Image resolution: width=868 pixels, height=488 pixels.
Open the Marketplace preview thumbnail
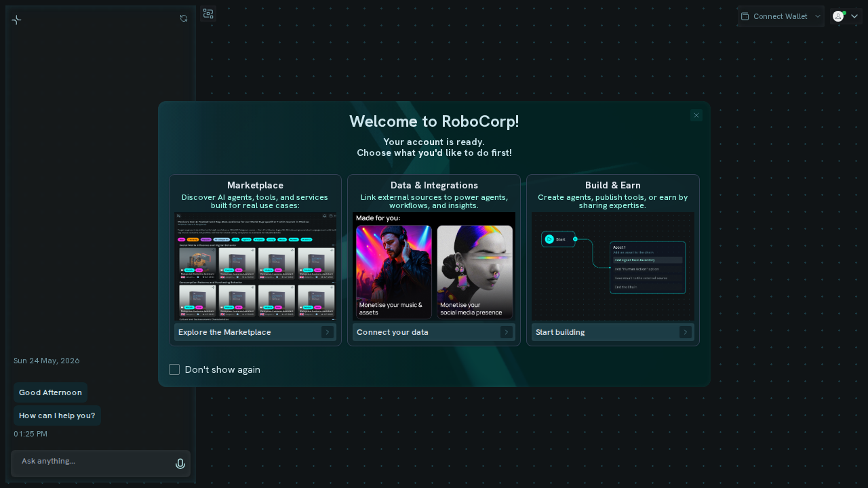255,266
